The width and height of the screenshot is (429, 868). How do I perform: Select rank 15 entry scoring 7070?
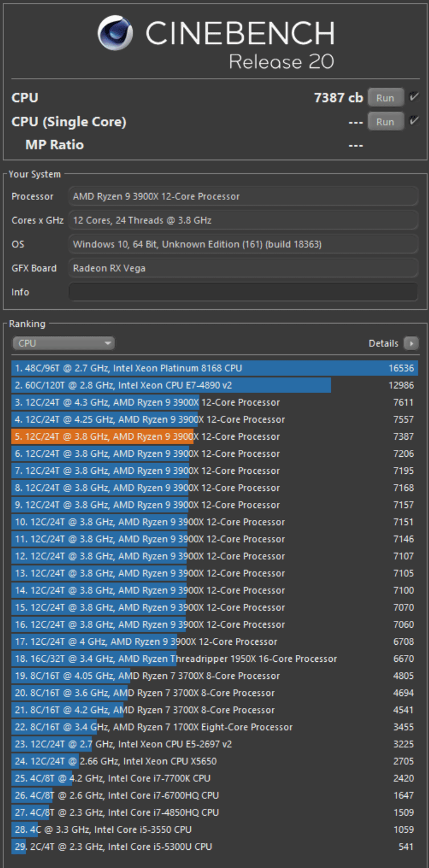point(215,607)
